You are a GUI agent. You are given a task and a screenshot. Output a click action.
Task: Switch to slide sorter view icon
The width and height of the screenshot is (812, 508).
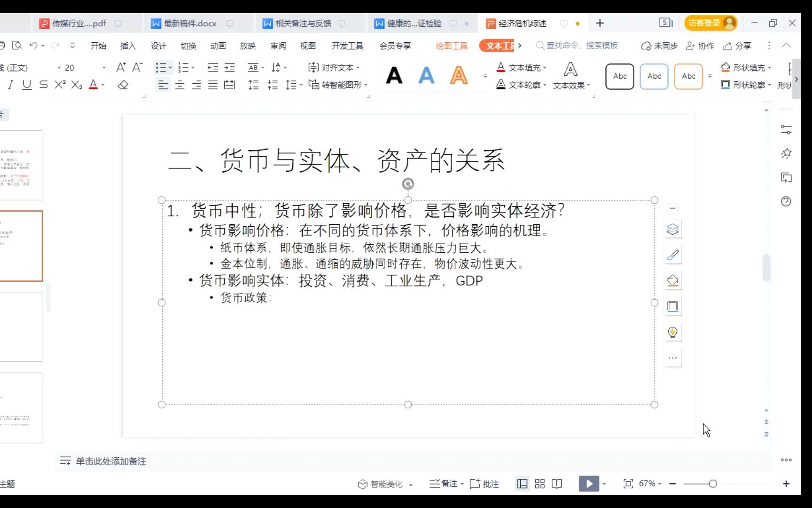tap(540, 484)
